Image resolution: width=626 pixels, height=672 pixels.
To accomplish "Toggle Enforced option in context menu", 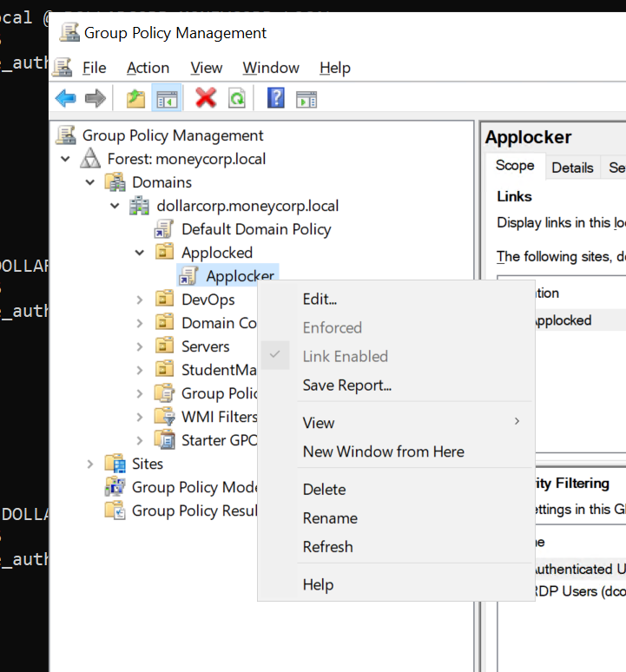I will click(332, 327).
